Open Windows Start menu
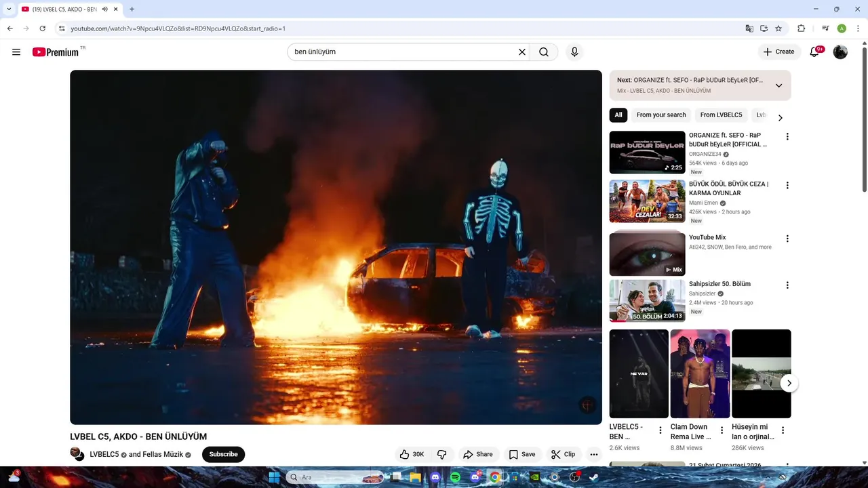Viewport: 868px width, 488px height. point(274,477)
